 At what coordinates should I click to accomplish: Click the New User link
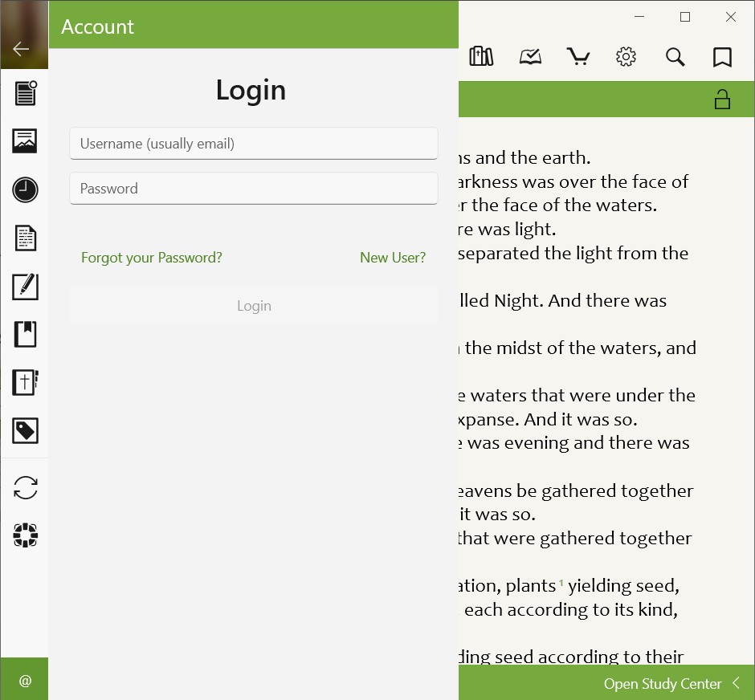click(x=393, y=258)
